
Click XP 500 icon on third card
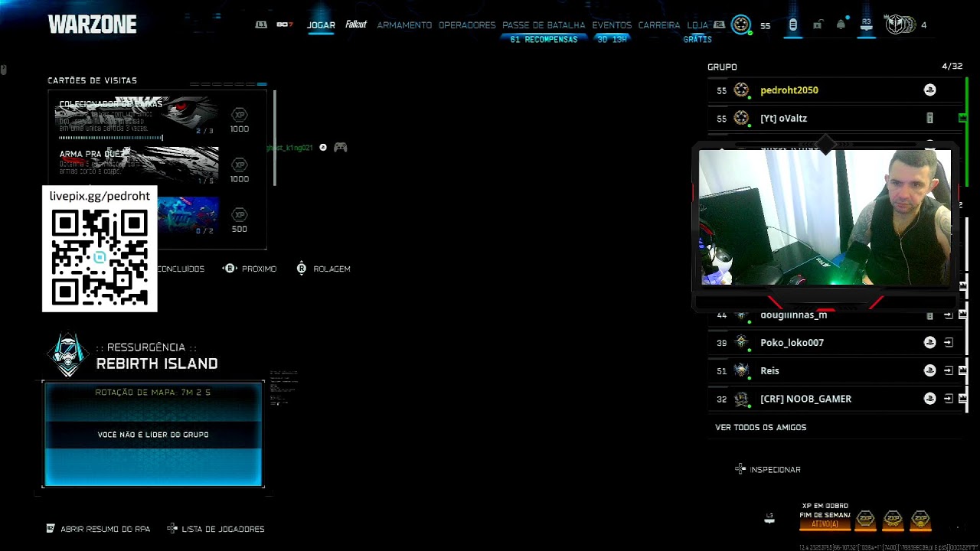click(240, 216)
